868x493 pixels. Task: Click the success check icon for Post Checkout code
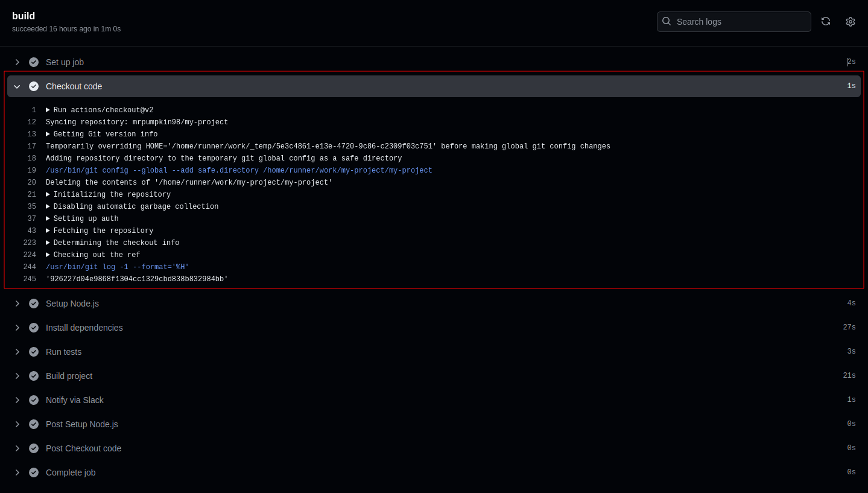[34, 448]
